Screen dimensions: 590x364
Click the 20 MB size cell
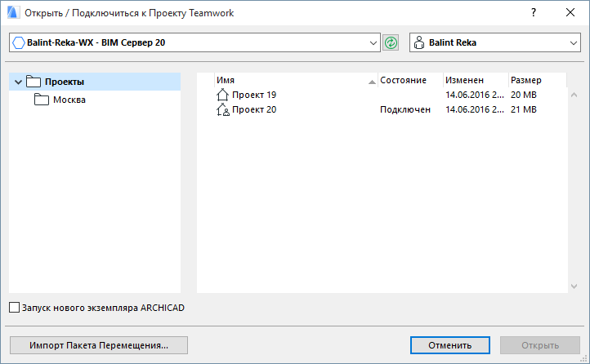[x=523, y=95]
